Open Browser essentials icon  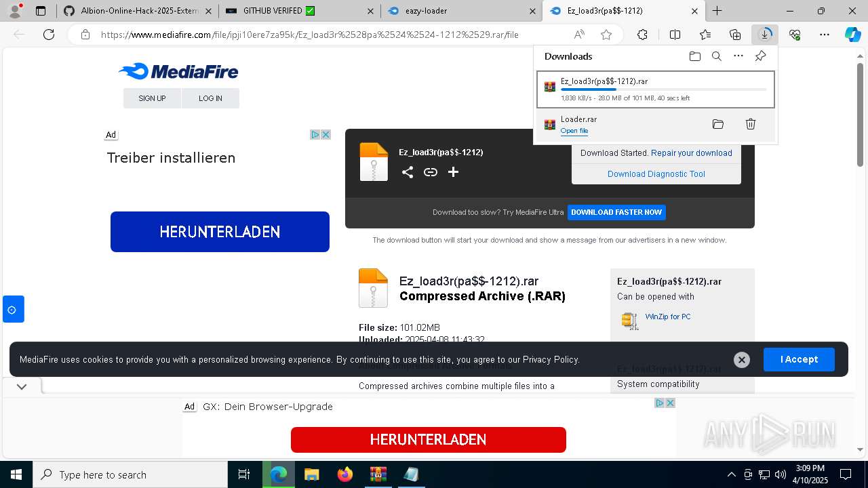coord(795,35)
